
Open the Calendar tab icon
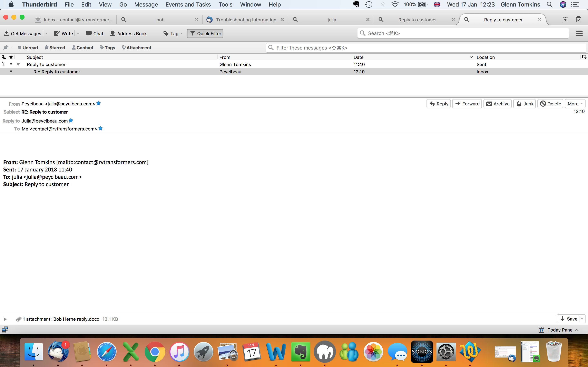pyautogui.click(x=565, y=20)
